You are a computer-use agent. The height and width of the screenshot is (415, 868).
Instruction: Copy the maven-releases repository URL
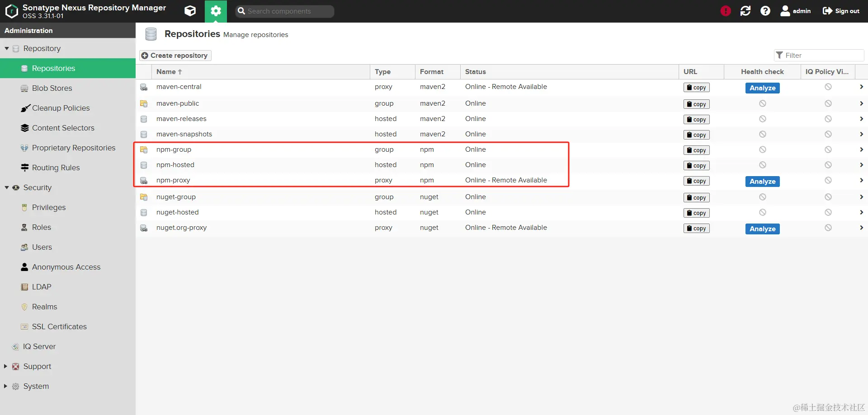pos(696,120)
